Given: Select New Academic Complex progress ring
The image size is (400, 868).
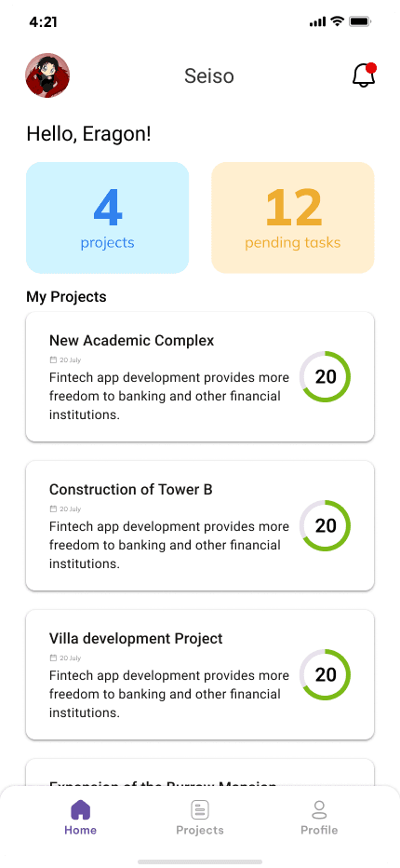Looking at the screenshot, I should (x=326, y=376).
